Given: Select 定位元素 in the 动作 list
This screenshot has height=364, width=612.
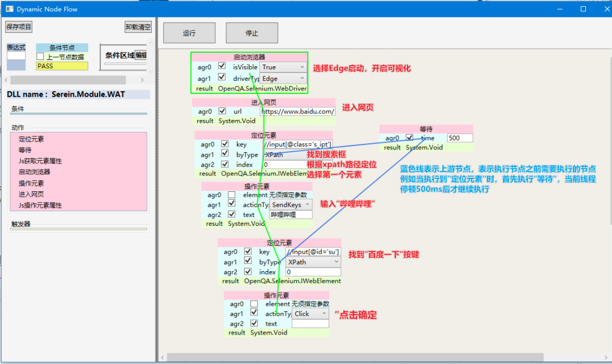Looking at the screenshot, I should 31,139.
